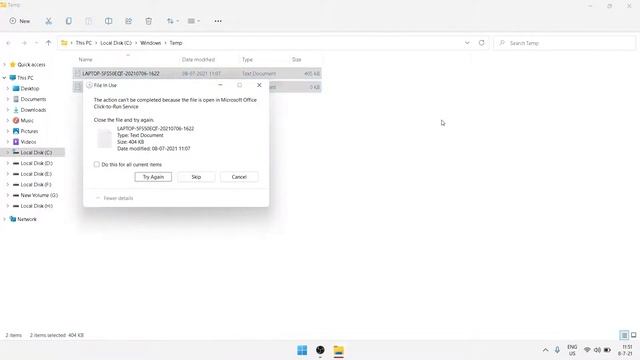Screen dimensions: 640x360
Task: Click Temp breadcrumb in address bar
Action: coord(176,43)
